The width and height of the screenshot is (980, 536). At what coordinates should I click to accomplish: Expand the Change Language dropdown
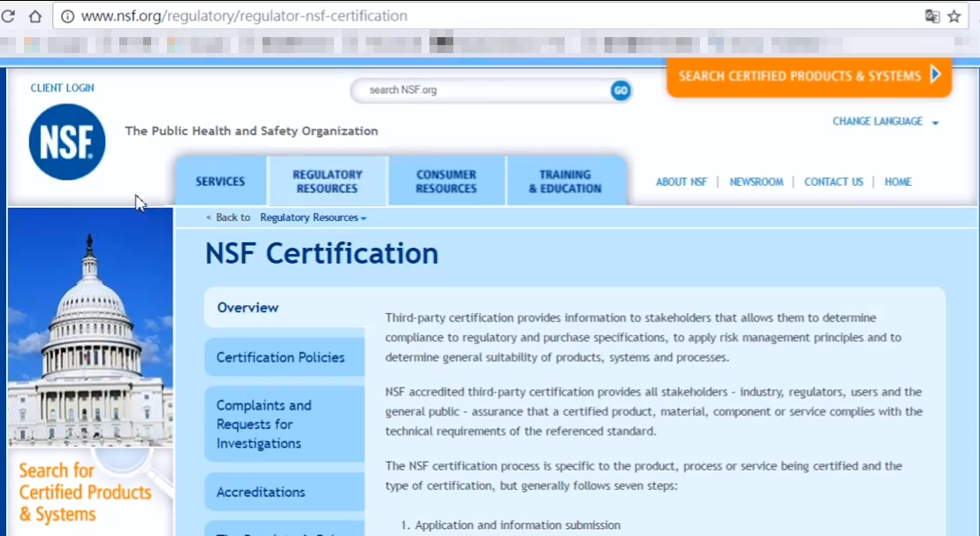(885, 121)
